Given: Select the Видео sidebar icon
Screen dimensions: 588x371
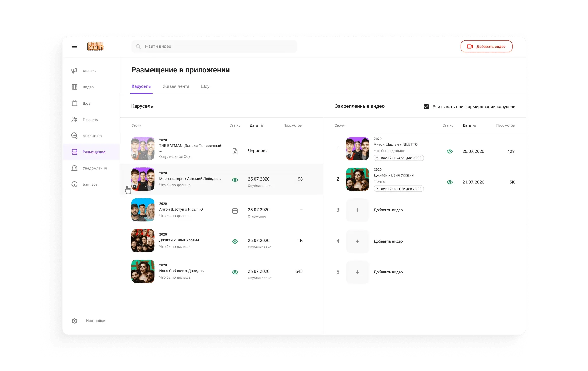Looking at the screenshot, I should (x=75, y=87).
